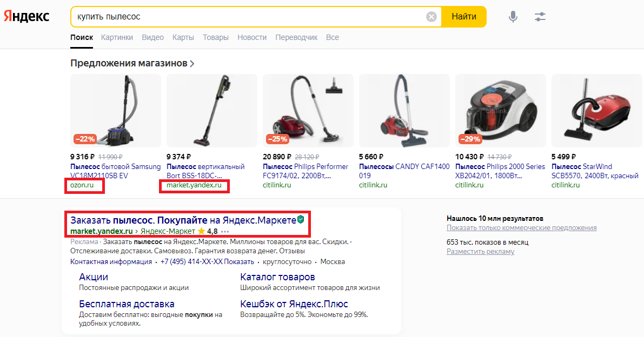This screenshot has width=644, height=337.
Task: Click the rating star next to 4,8
Action: (201, 231)
